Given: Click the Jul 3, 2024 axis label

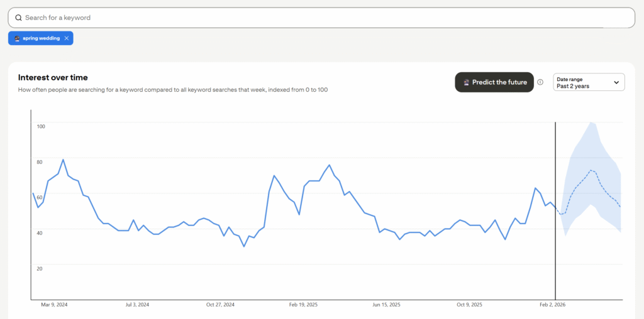Looking at the screenshot, I should 137,305.
